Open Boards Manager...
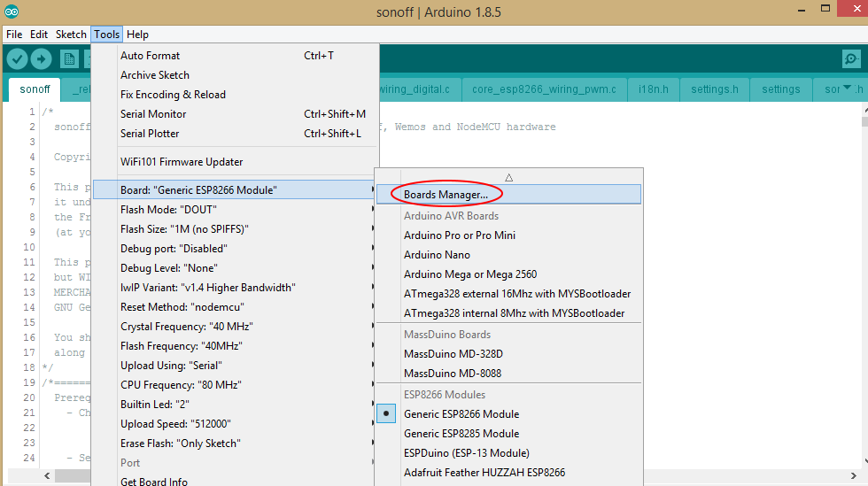The image size is (868, 486). [x=508, y=194]
